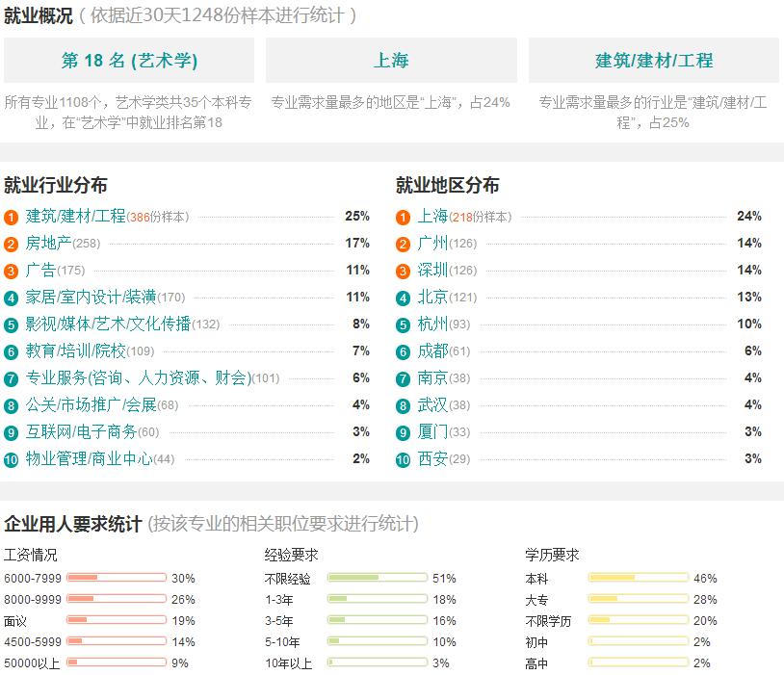Click the teal number 10 badge beside 物业管理/商业中心

pyautogui.click(x=11, y=460)
